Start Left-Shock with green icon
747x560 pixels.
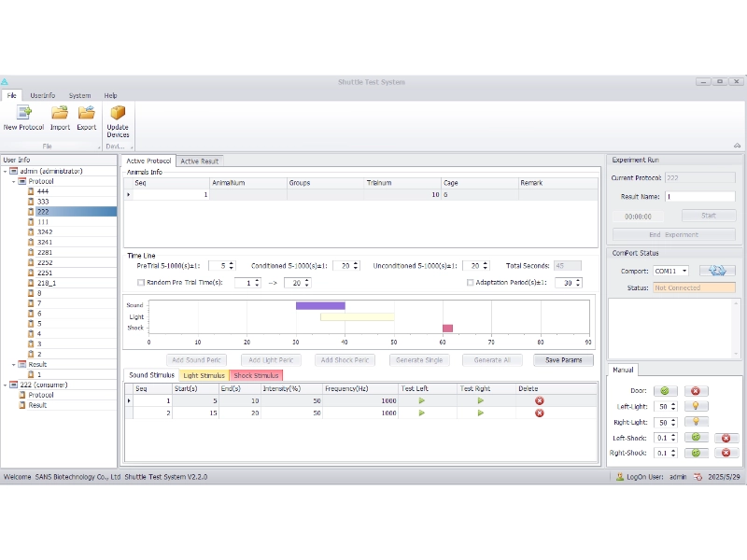(x=696, y=437)
